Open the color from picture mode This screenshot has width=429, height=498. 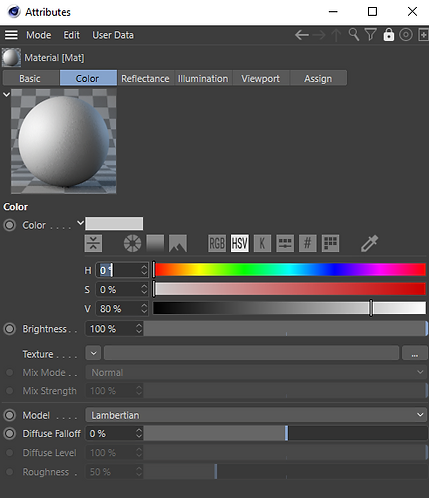click(178, 243)
